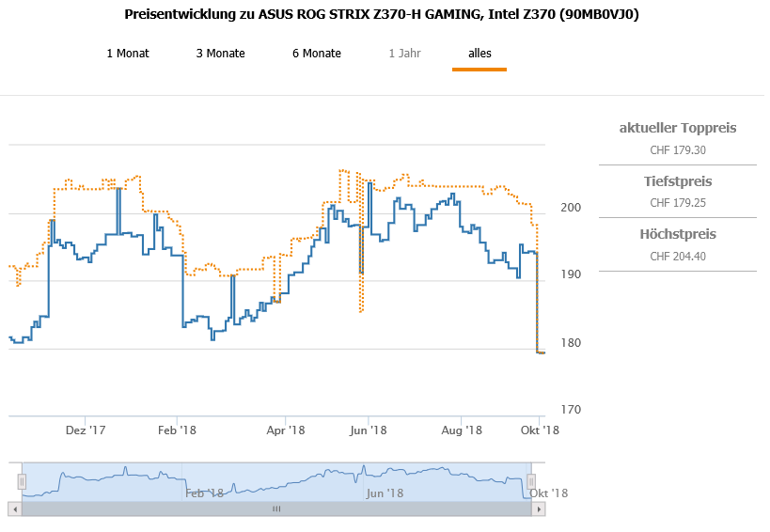Click the Dez '17 axis label
770x532 pixels.
pyautogui.click(x=86, y=430)
